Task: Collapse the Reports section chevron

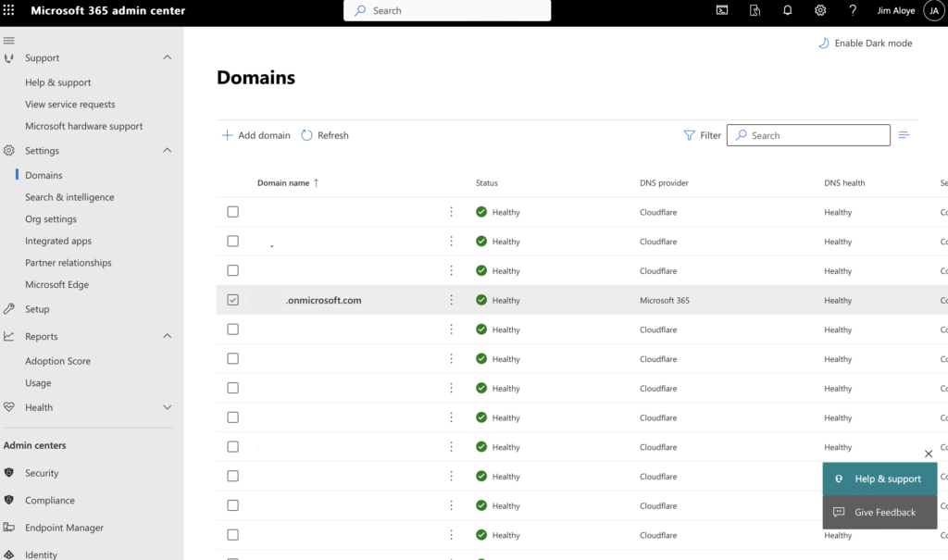Action: point(168,336)
